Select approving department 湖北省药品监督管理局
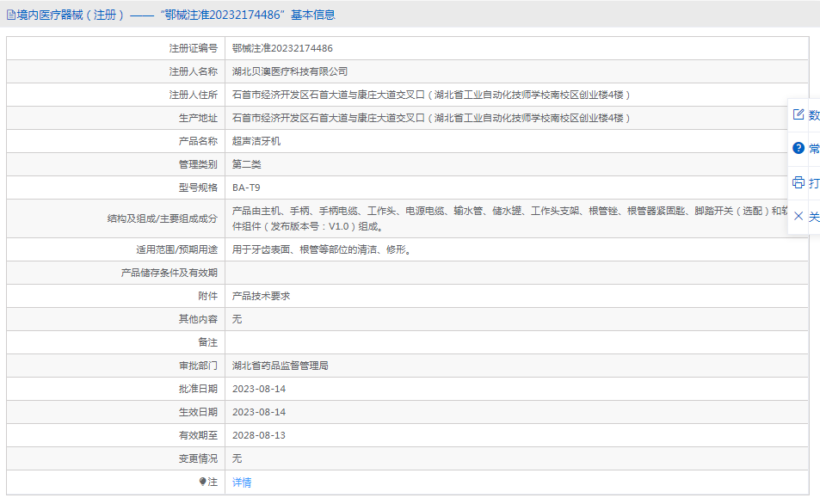 tap(281, 366)
